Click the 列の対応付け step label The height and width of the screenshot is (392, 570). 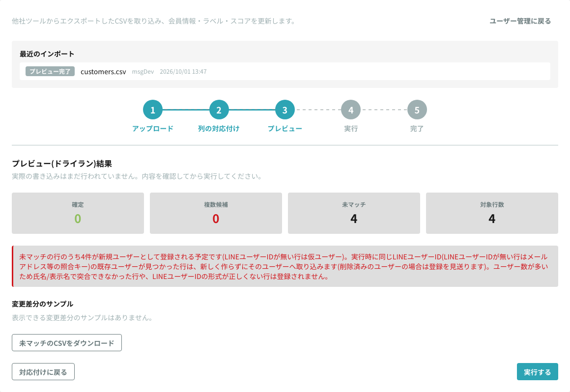pyautogui.click(x=219, y=129)
